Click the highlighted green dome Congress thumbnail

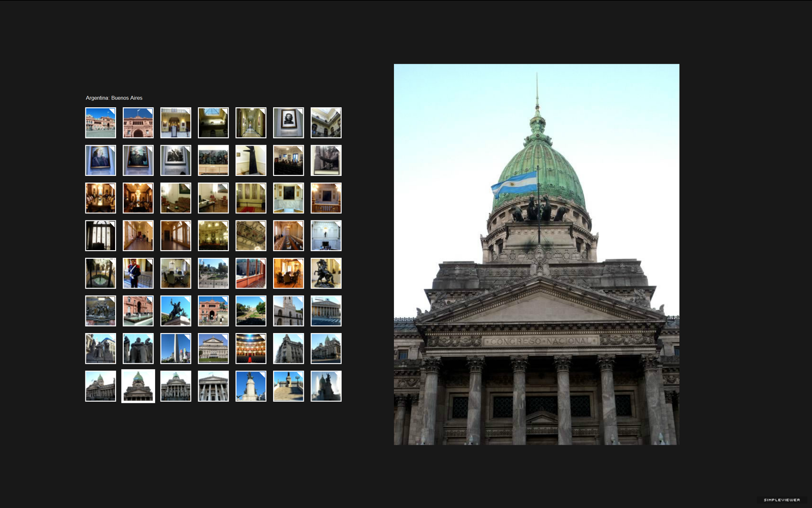(x=138, y=386)
